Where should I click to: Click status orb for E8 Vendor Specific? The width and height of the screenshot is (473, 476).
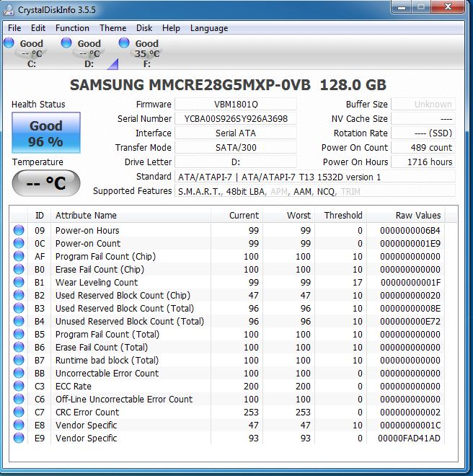[x=19, y=425]
